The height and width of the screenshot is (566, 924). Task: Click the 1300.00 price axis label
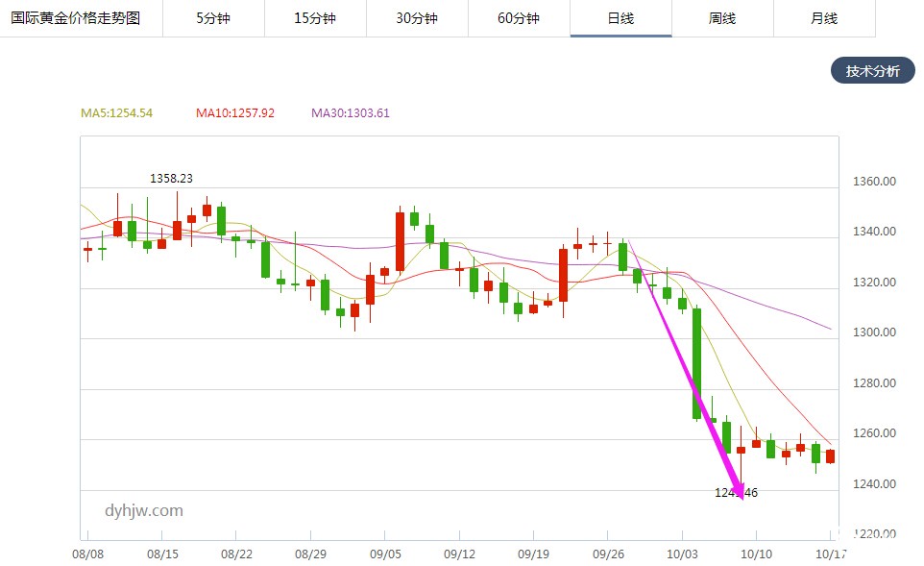pos(875,332)
